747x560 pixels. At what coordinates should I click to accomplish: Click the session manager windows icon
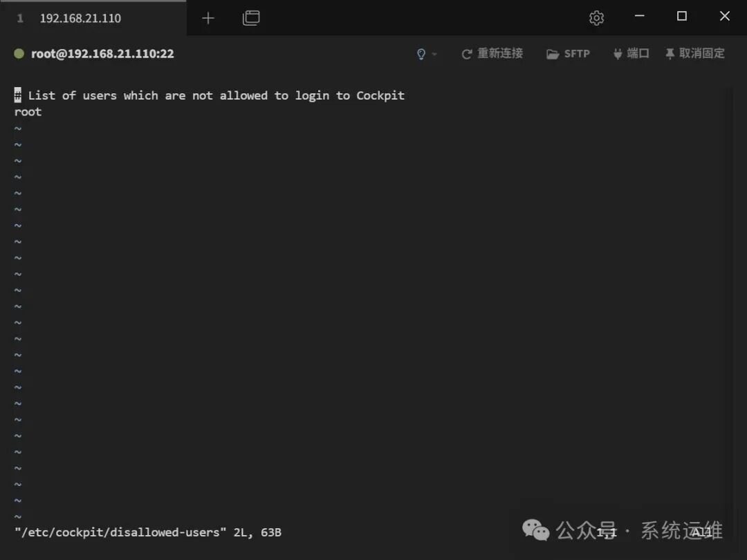tap(251, 18)
